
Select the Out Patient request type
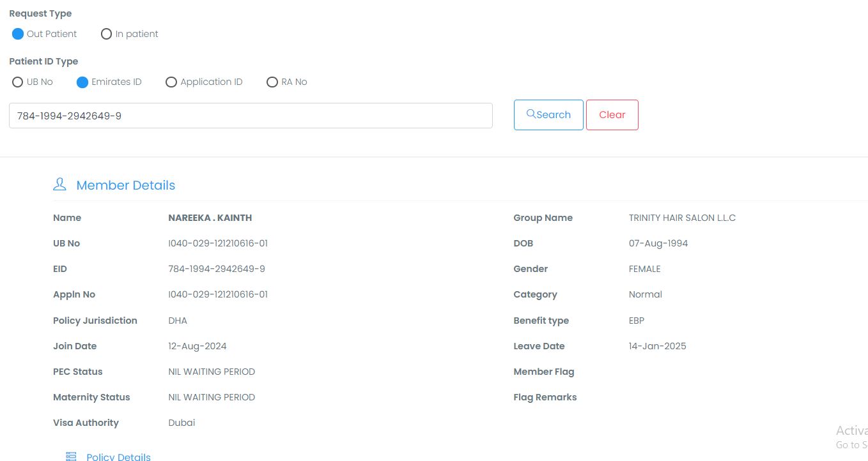(x=18, y=34)
